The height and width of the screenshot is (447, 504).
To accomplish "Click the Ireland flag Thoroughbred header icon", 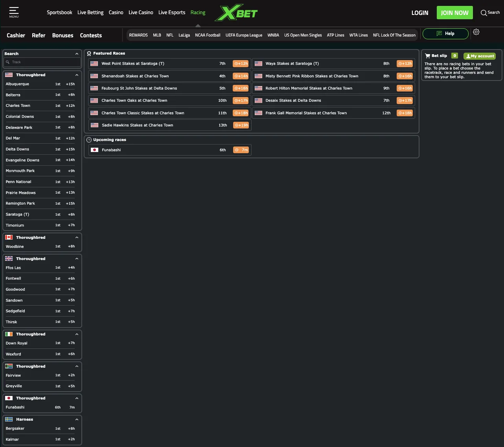I will [x=9, y=334].
